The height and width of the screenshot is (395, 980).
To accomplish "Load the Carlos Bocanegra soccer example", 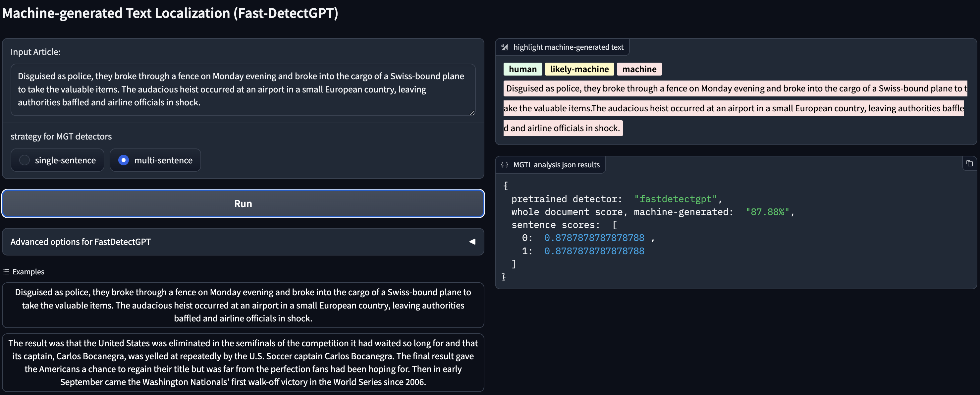I will pos(243,362).
